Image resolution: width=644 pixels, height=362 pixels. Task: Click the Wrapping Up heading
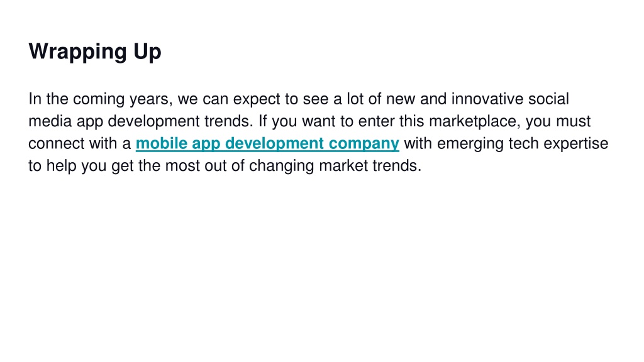coord(95,52)
